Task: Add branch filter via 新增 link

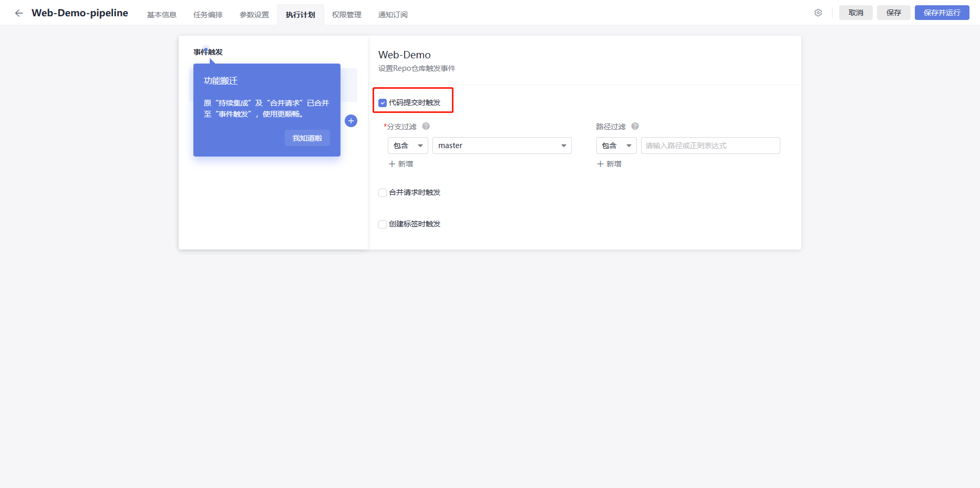Action: [401, 164]
